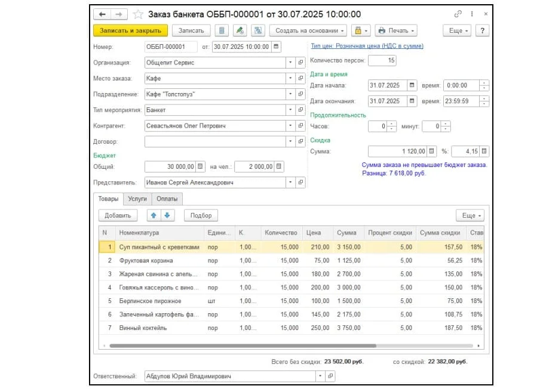Open the calculator for the на чел. field
546x392 pixels.
click(278, 166)
